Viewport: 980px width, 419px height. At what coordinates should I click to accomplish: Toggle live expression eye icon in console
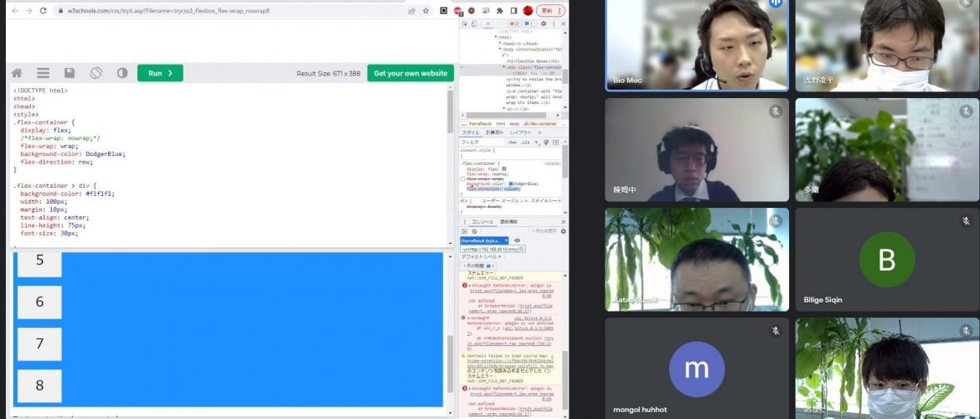(517, 241)
